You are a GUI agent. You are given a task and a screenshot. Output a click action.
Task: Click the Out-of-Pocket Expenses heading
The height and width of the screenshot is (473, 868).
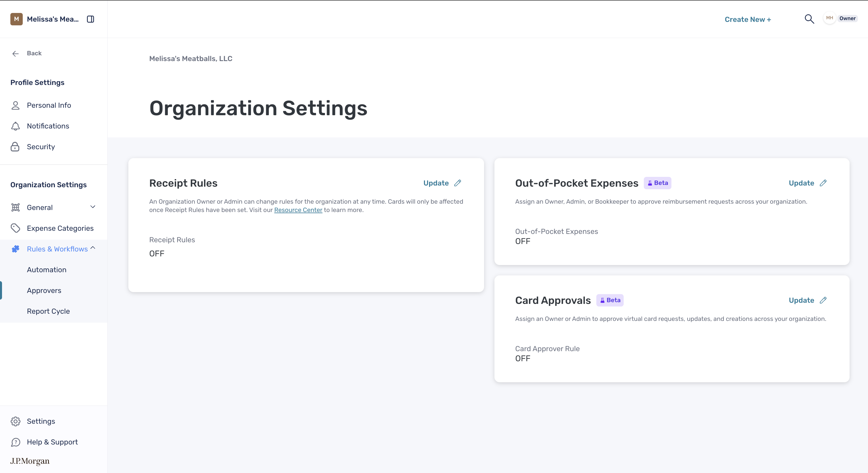[576, 183]
